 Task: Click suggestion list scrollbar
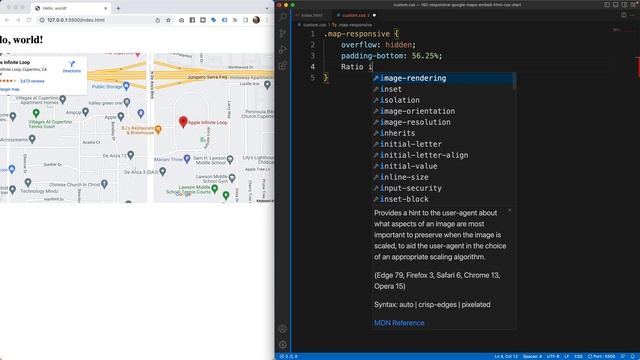click(515, 81)
